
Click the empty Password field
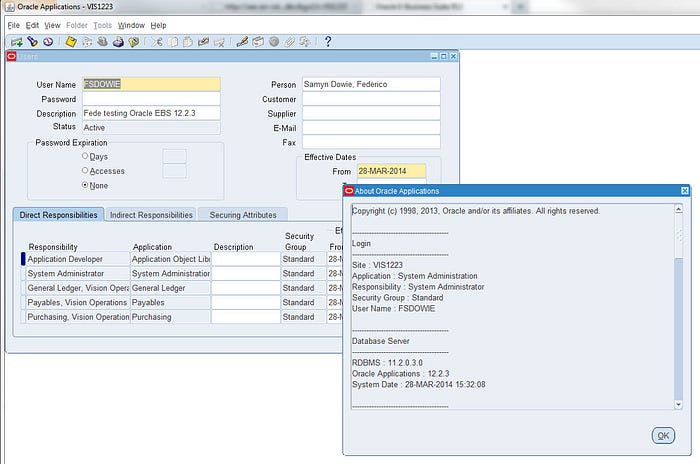[x=151, y=99]
